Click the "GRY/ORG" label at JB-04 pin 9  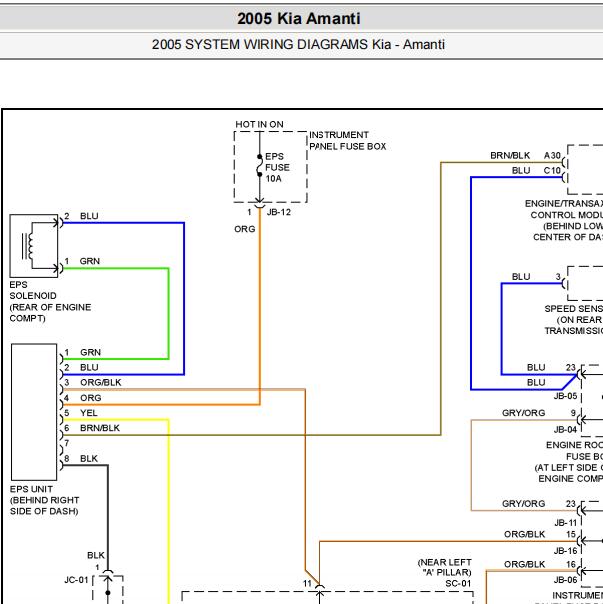524,413
